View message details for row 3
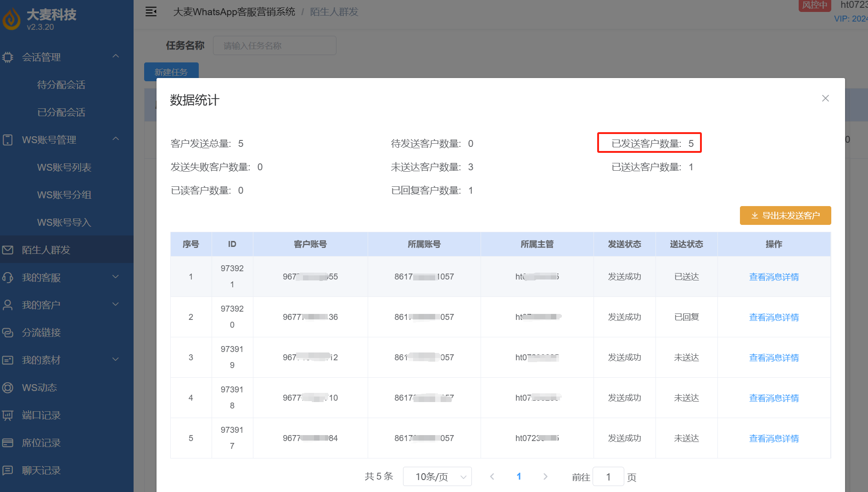Screen dimensions: 868x492 click(774, 358)
